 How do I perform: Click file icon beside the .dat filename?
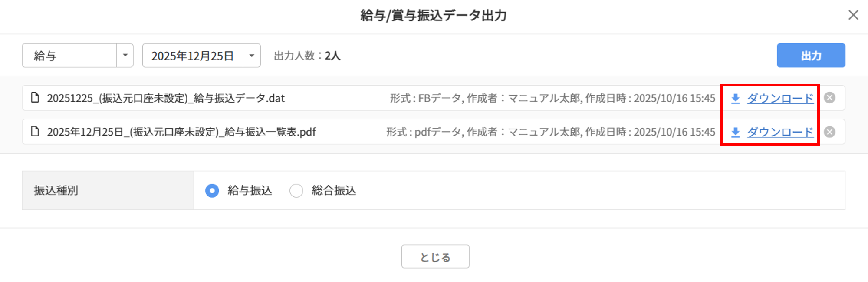pos(35,97)
